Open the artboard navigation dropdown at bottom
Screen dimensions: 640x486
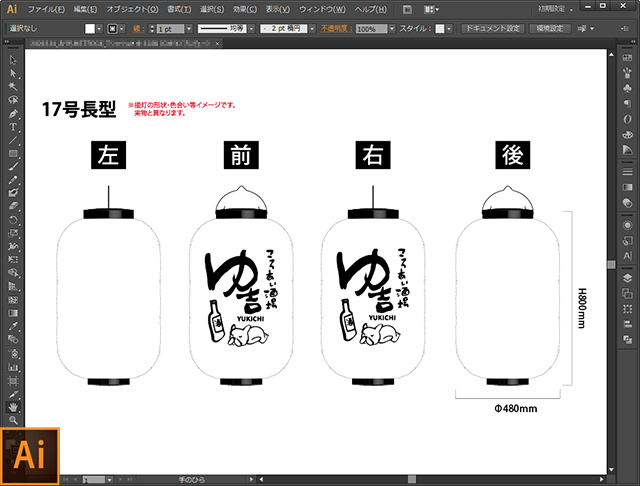click(x=109, y=480)
